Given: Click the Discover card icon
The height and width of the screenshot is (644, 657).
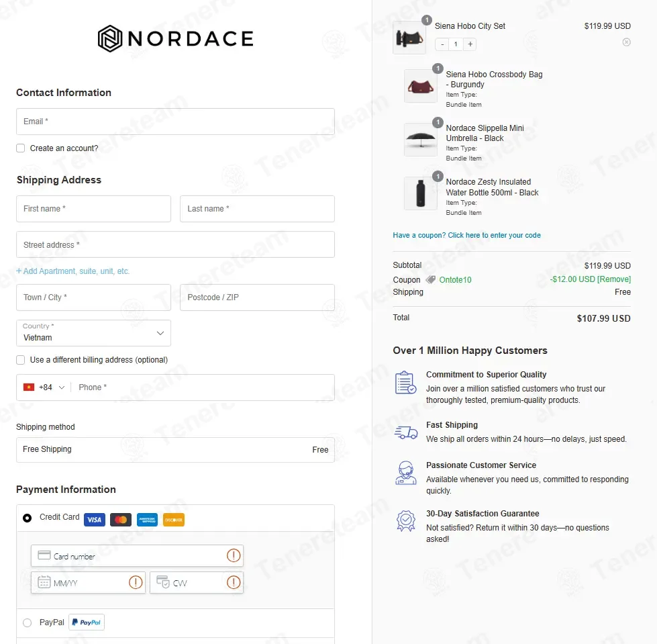Looking at the screenshot, I should coord(173,520).
